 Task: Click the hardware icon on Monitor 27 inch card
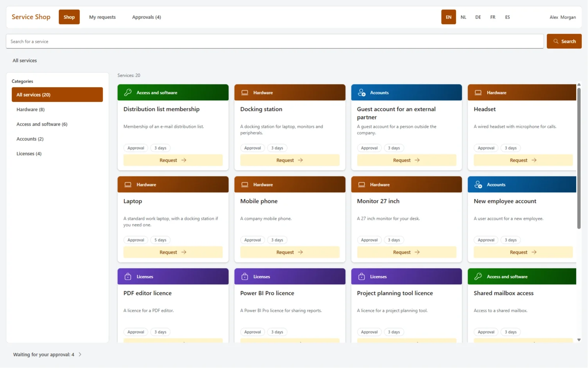(x=362, y=184)
